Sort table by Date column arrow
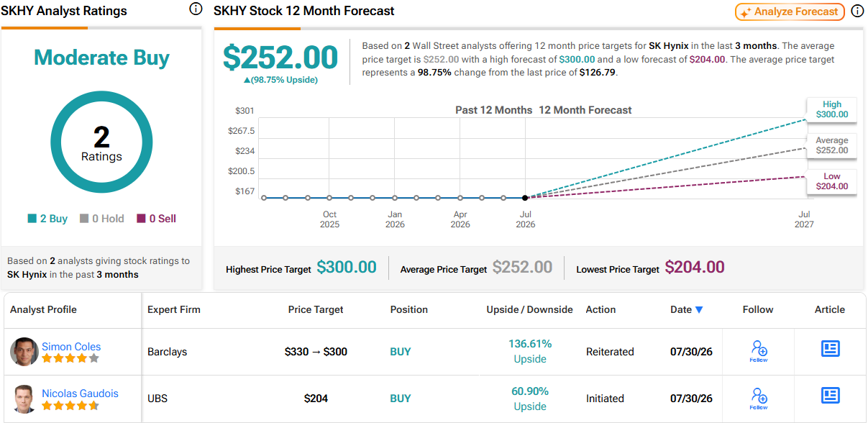This screenshot has width=868, height=423. click(x=699, y=310)
